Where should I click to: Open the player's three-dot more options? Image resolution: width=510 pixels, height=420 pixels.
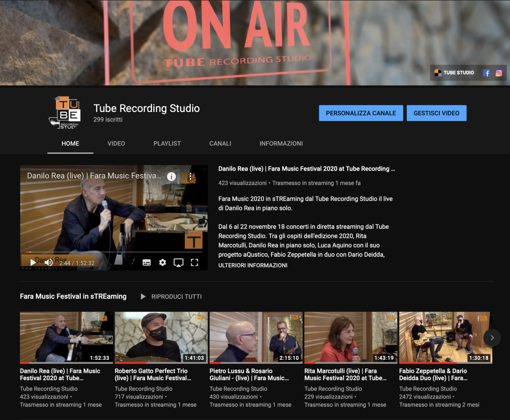[x=191, y=177]
